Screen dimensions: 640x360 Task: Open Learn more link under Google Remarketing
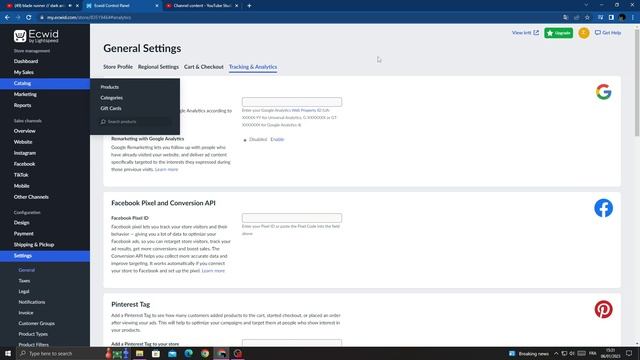click(x=167, y=169)
